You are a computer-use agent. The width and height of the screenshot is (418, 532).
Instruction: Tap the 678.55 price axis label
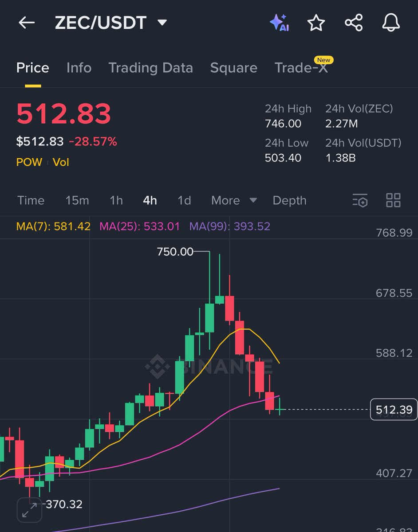click(x=394, y=293)
